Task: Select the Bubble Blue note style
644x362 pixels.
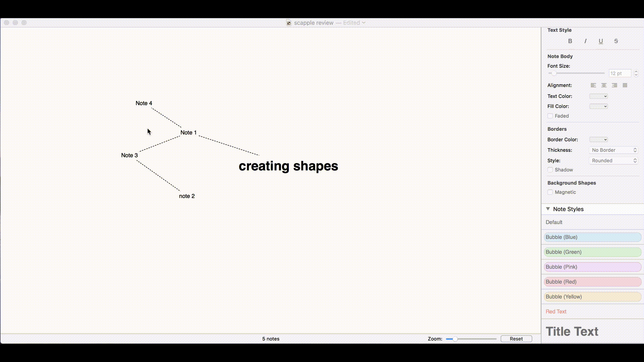Action: pos(592,237)
